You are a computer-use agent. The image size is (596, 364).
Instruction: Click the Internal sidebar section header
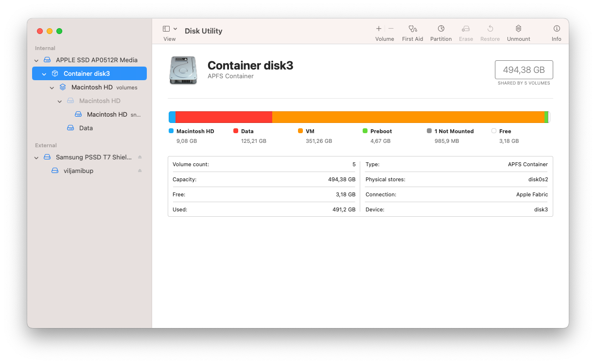45,48
